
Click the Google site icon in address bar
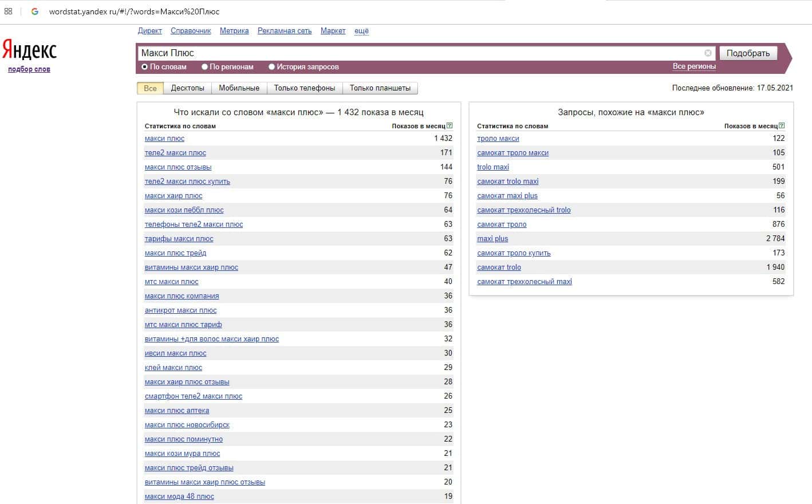pos(35,11)
